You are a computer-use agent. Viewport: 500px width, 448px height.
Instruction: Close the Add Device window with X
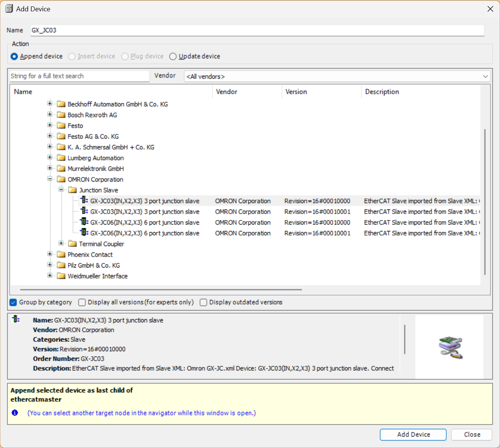490,9
